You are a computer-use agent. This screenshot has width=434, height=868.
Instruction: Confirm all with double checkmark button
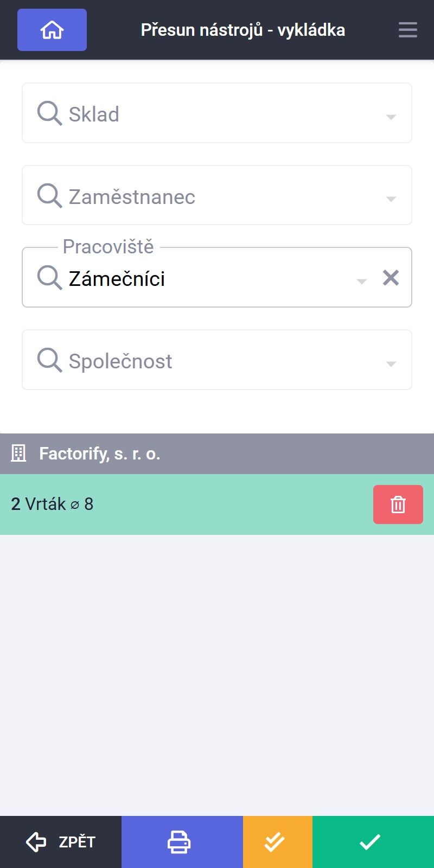278,842
